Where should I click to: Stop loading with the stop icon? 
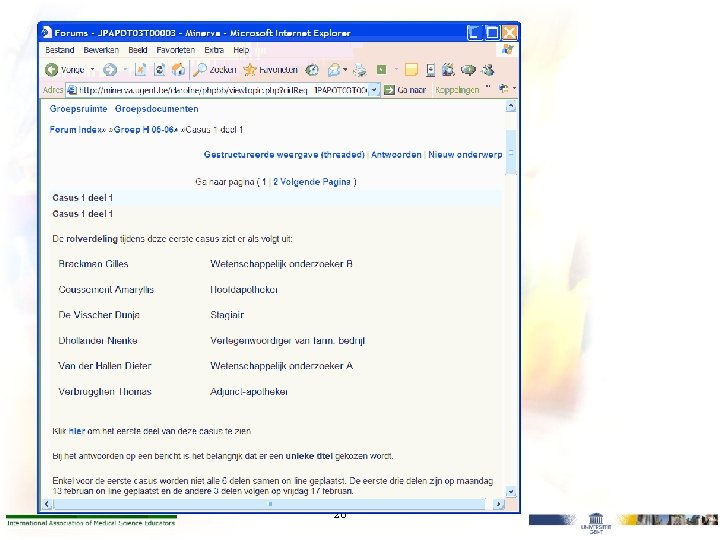point(141,70)
